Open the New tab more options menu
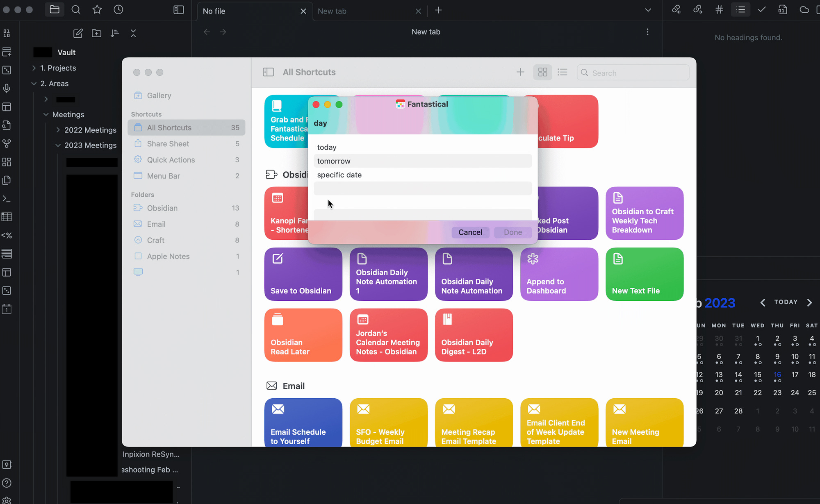 point(647,32)
